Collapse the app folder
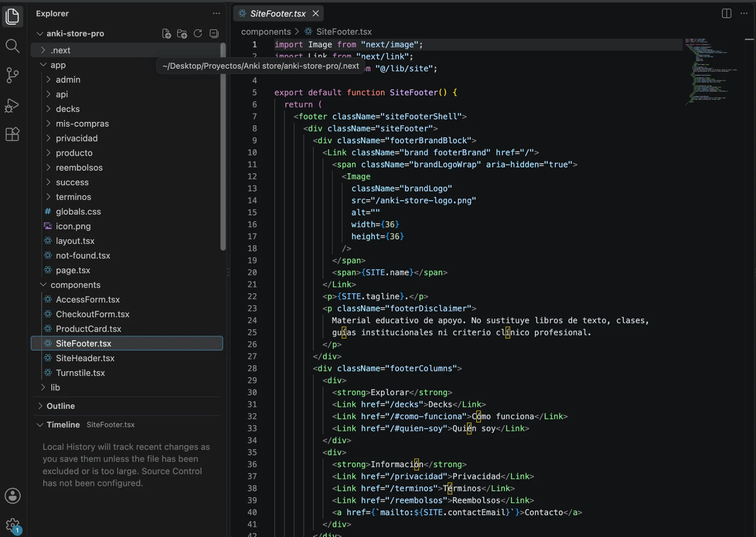This screenshot has width=756, height=537. (126, 65)
